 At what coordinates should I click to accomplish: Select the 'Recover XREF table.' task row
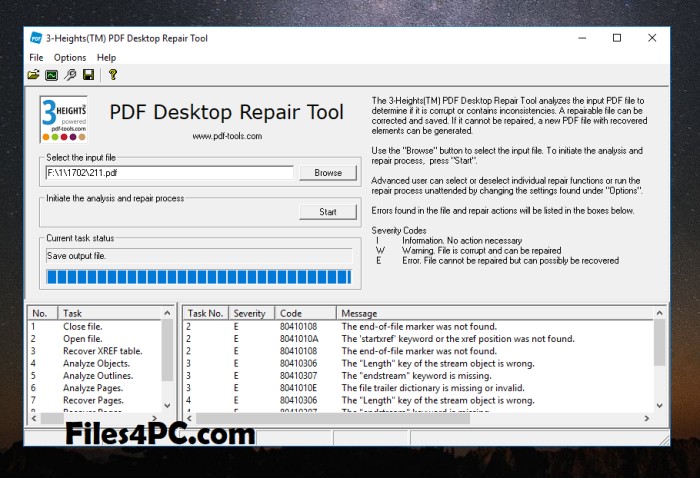[95, 351]
